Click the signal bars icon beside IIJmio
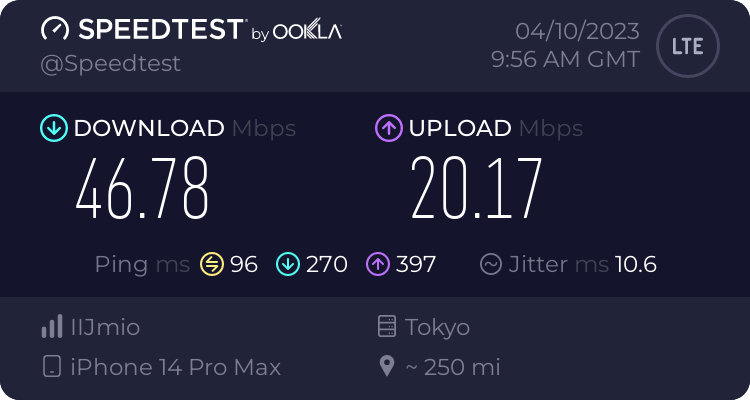750x400 pixels. pos(52,326)
